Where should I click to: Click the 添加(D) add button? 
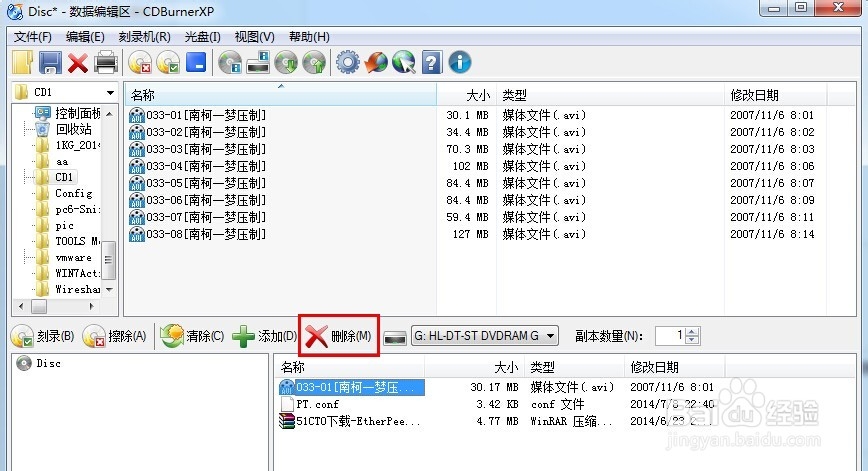(265, 336)
